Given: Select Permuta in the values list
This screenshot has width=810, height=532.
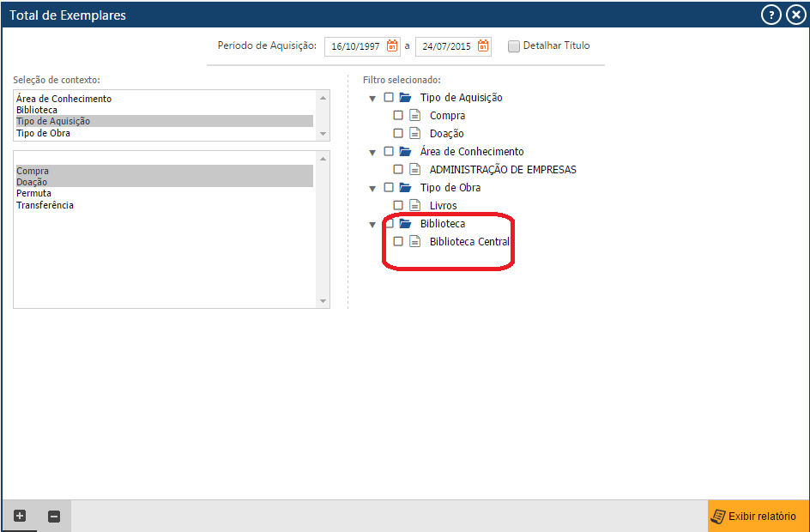Looking at the screenshot, I should click(33, 193).
